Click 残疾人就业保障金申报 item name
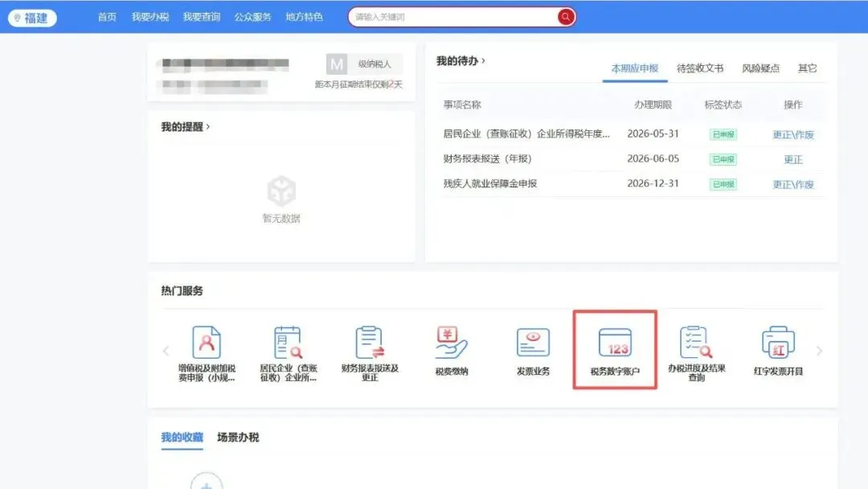 pos(490,184)
